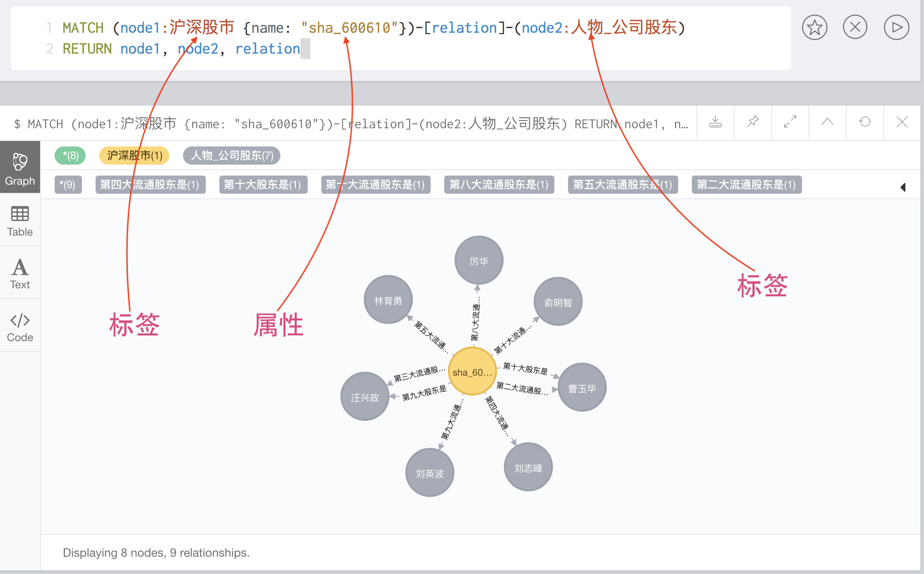Run the Cypher query with play button
This screenshot has width=924, height=574.
[896, 27]
